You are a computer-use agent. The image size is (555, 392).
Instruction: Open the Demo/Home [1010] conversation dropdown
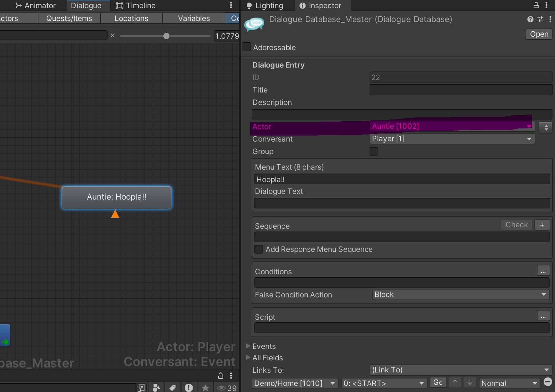click(x=295, y=383)
